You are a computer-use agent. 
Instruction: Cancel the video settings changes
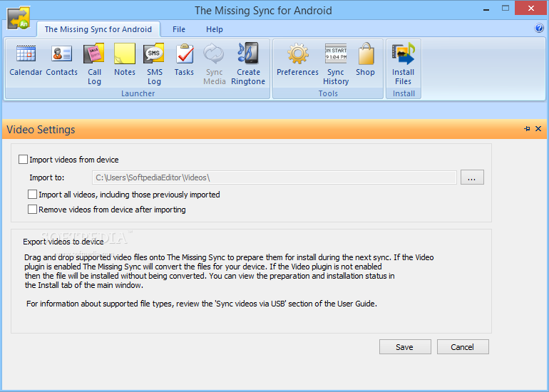click(463, 347)
